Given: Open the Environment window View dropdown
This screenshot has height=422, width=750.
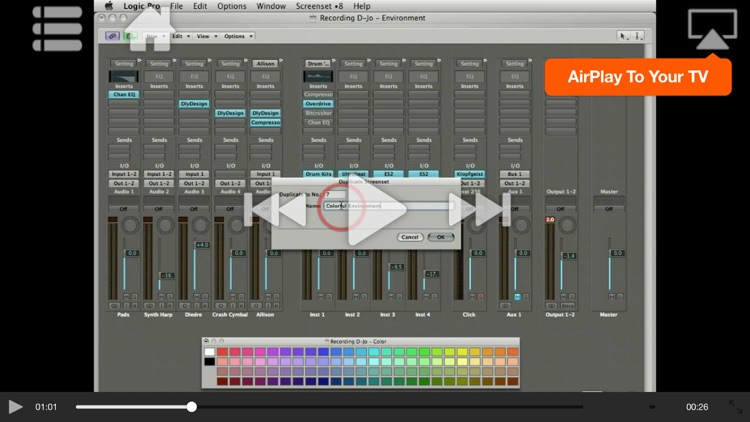Looking at the screenshot, I should coord(207,36).
